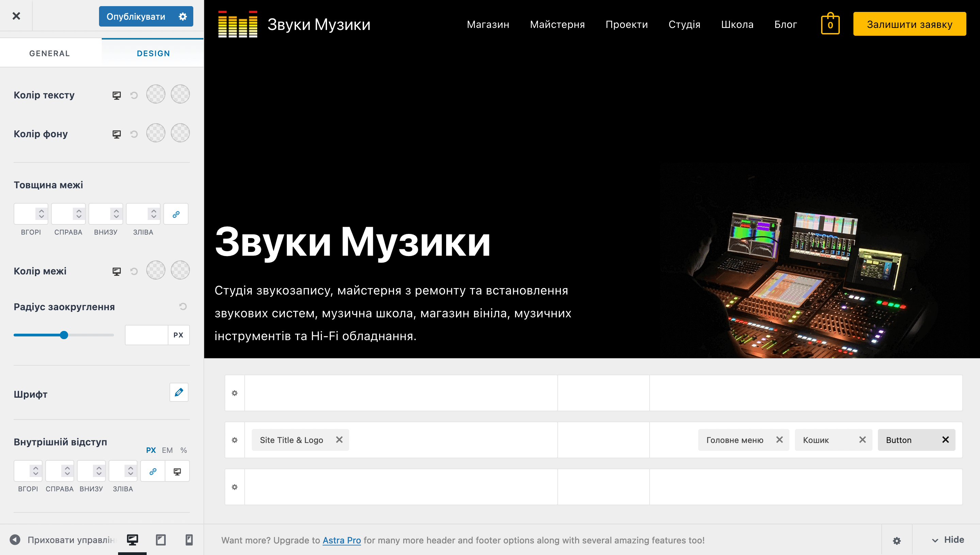This screenshot has width=980, height=555.
Task: Toggle link values icon for Внутрішній відступ
Action: (x=153, y=472)
